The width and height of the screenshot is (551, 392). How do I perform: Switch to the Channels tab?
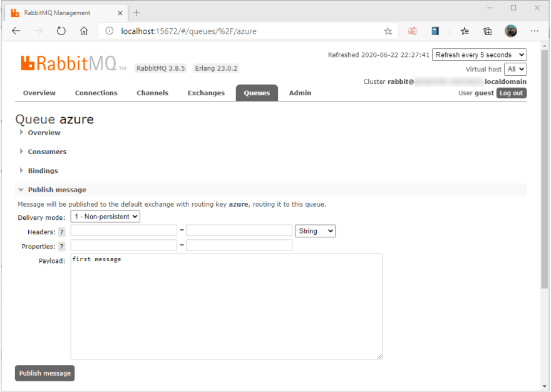click(153, 93)
